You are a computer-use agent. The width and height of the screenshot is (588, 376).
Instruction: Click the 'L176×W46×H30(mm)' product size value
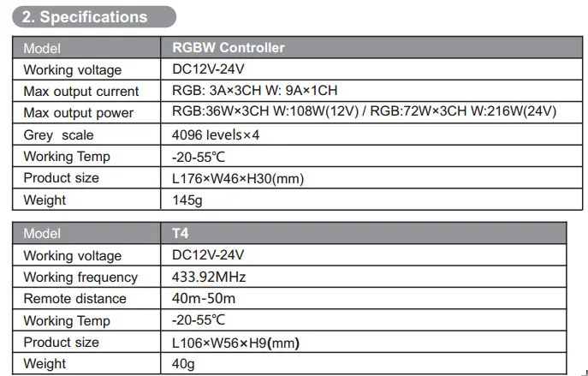[x=238, y=178]
